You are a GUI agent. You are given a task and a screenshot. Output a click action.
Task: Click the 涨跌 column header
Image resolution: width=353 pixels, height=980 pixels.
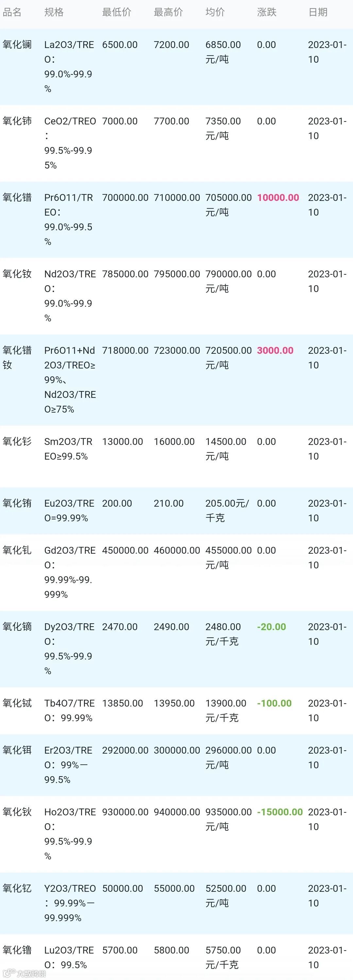click(267, 12)
